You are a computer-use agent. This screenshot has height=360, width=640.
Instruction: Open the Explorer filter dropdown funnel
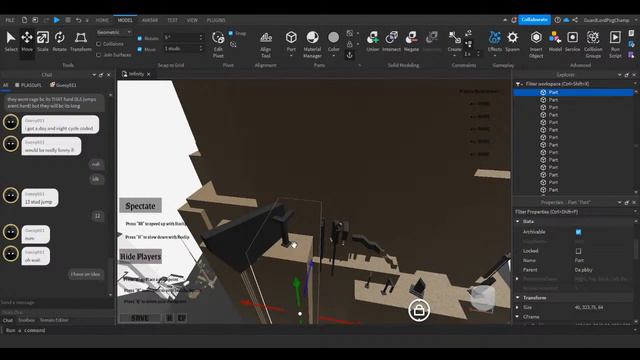click(518, 84)
